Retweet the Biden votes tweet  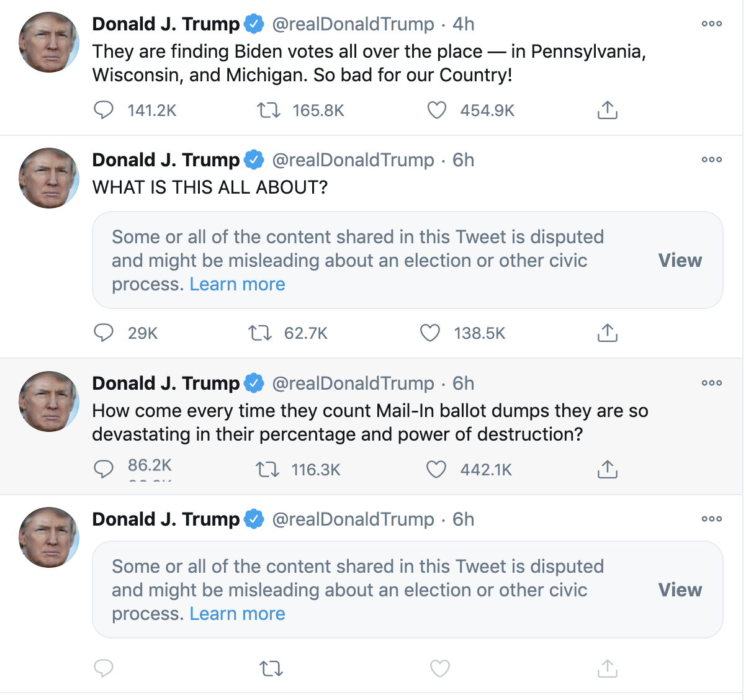click(269, 110)
